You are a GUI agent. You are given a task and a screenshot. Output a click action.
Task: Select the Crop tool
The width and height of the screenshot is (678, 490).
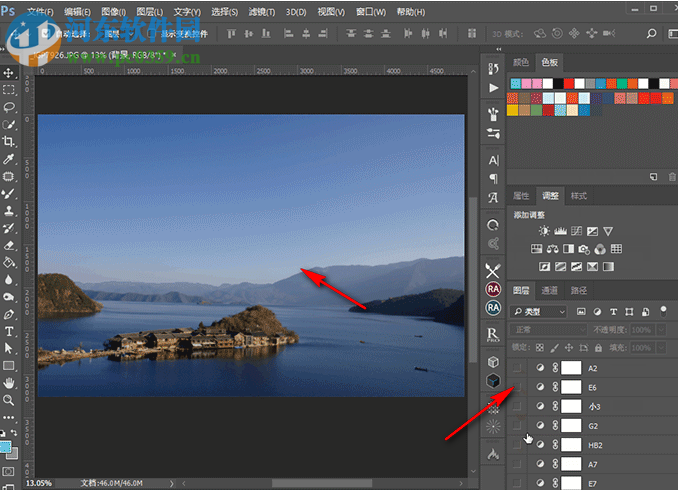tap(9, 142)
